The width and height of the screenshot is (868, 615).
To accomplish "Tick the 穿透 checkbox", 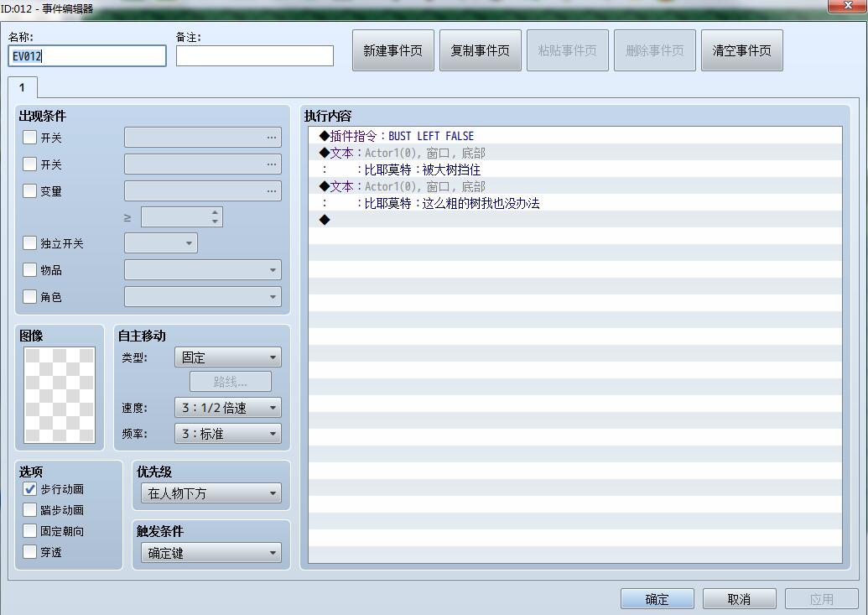I will tap(29, 552).
